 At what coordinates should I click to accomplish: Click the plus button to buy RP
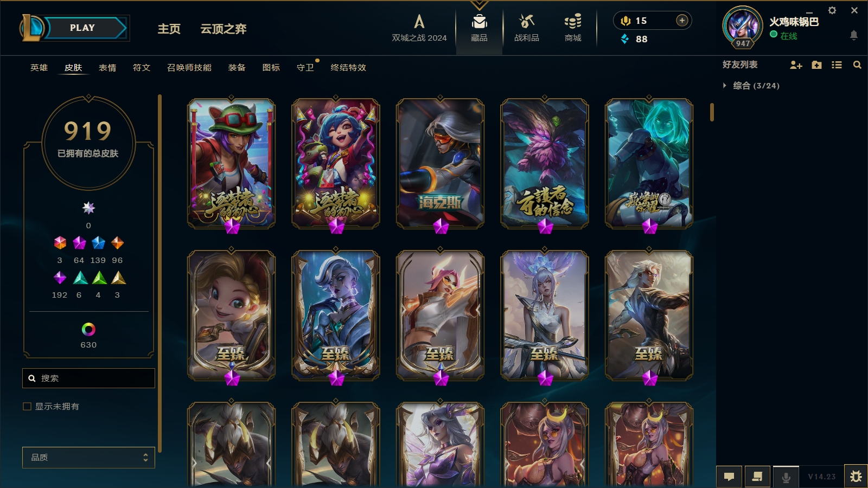pyautogui.click(x=682, y=21)
